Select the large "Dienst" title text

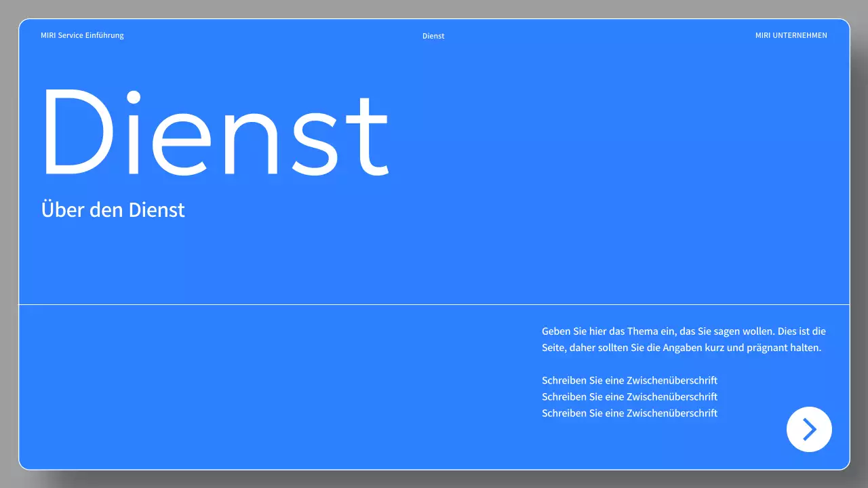(x=215, y=131)
